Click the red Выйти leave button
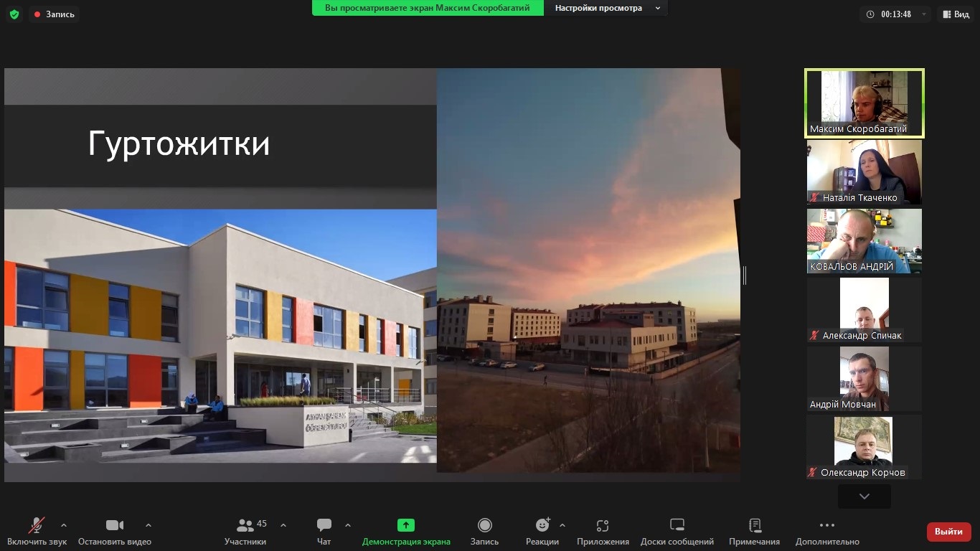The image size is (980, 551). [948, 532]
